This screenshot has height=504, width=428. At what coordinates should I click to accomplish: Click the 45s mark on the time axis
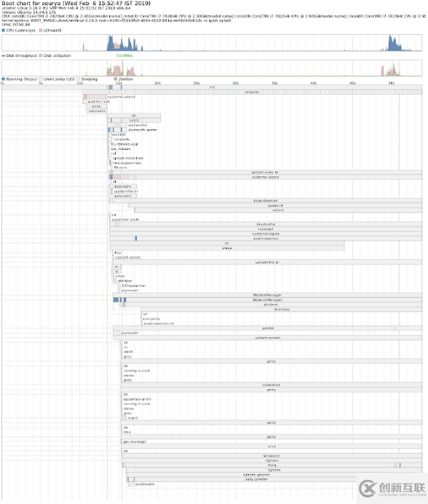click(x=352, y=84)
